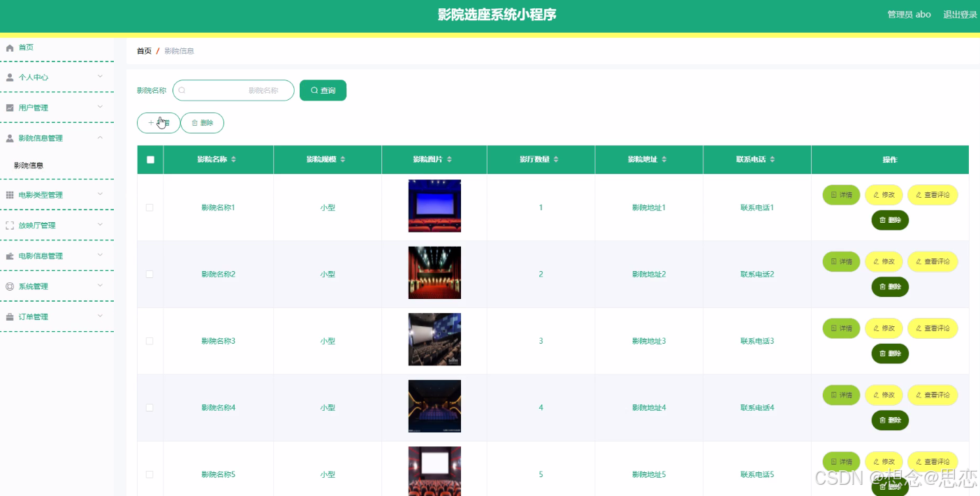Open the cinema image for 影院名称4
980x496 pixels.
[434, 406]
